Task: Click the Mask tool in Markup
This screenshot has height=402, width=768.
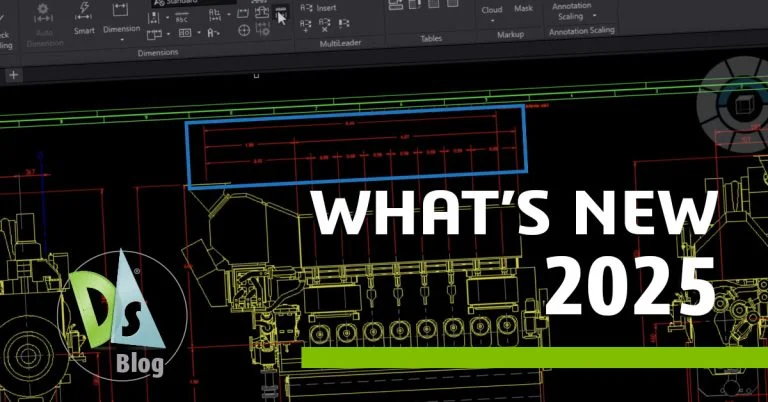Action: (x=523, y=9)
